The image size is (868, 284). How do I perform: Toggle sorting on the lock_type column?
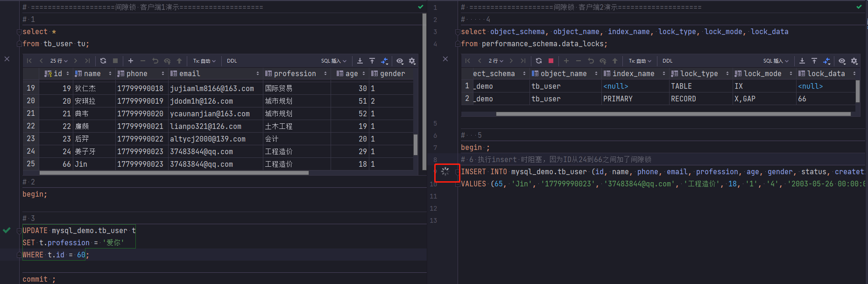727,74
